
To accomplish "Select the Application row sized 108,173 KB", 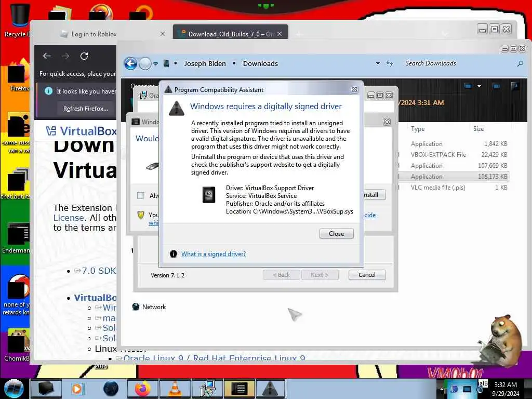I will coord(454,177).
